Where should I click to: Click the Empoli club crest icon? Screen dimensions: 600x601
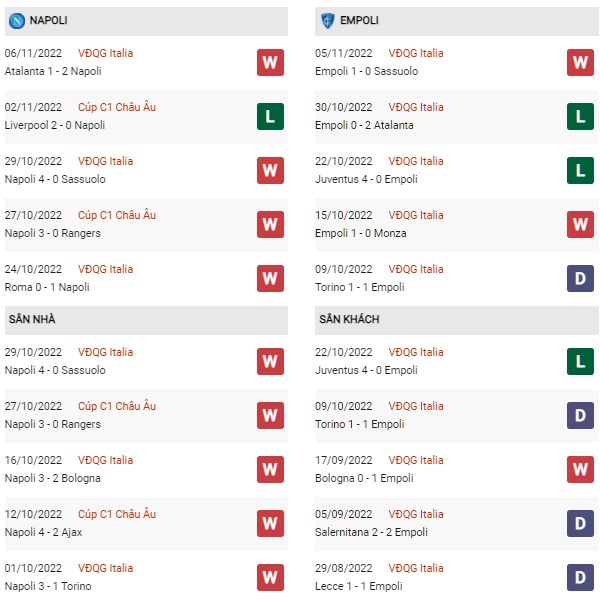coord(327,21)
